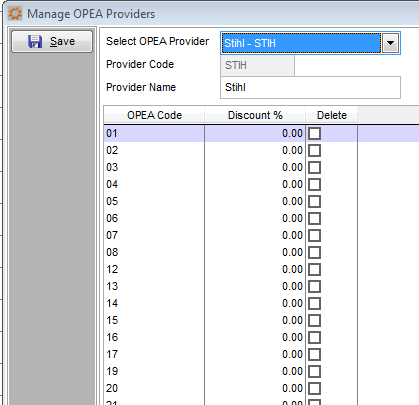Screen dimensions: 419x405
Task: Check Delete box for OPEA code 02
Action: [x=314, y=151]
